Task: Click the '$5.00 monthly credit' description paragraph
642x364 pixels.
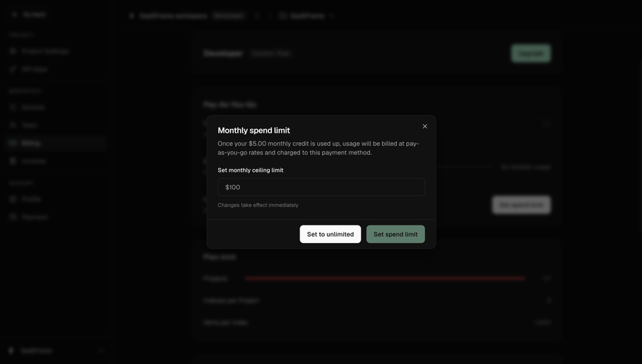Action: coord(318,148)
